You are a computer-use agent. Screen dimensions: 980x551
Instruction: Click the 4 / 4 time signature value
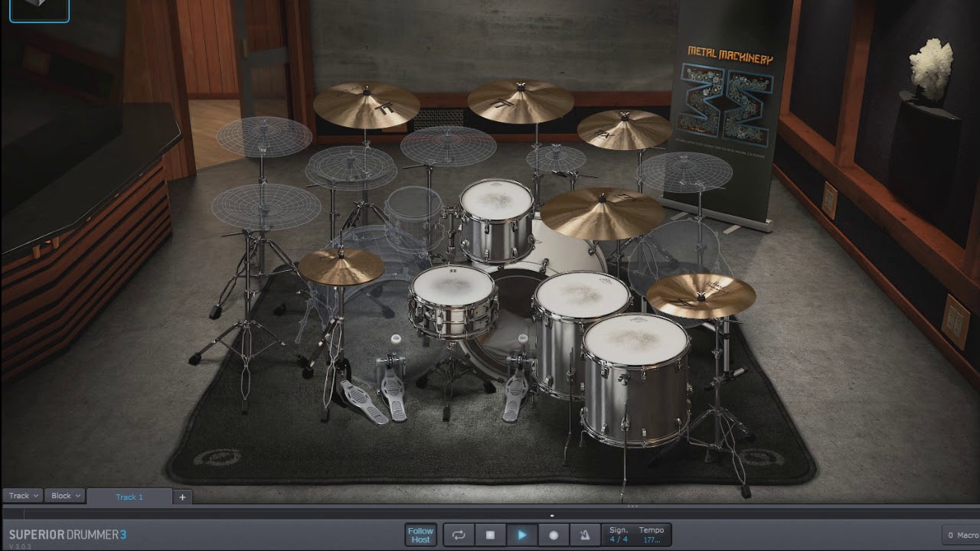(618, 540)
